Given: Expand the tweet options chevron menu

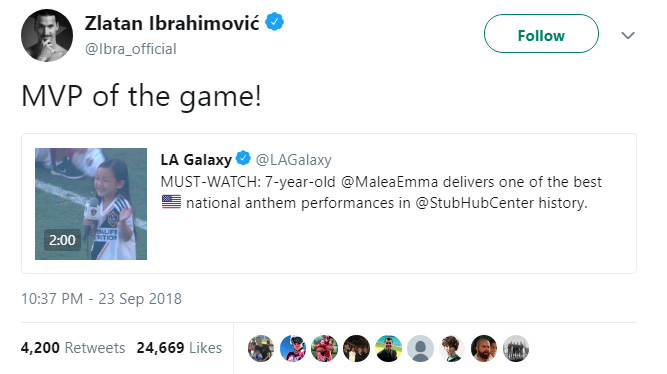Looking at the screenshot, I should coord(628,35).
